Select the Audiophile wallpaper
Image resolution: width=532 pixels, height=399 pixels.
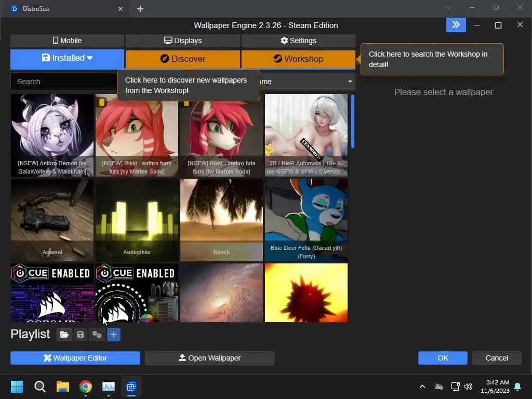(x=137, y=220)
